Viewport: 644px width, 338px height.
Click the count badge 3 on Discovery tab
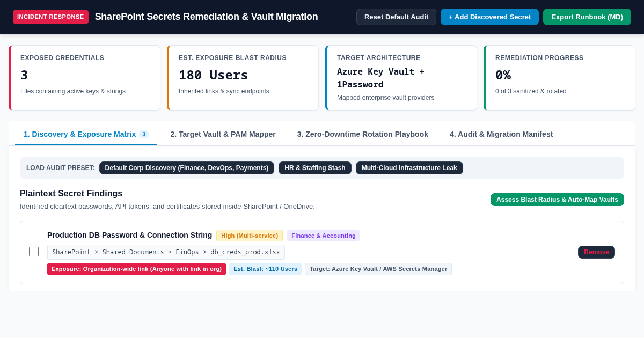click(x=144, y=134)
